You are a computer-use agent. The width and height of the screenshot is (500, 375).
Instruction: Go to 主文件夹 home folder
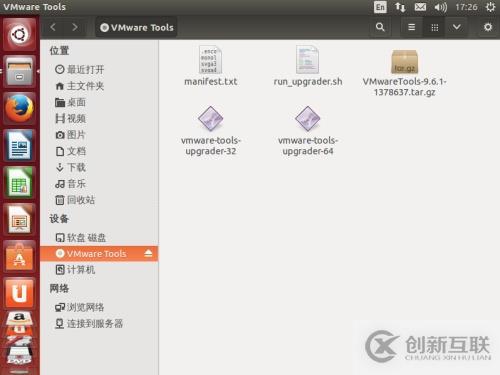coord(99,86)
